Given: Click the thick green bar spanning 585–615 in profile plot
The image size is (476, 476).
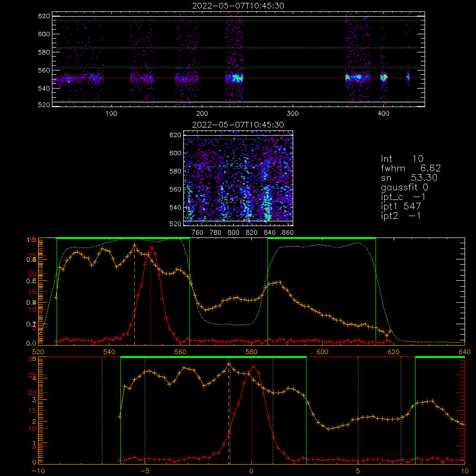Looking at the screenshot, I should 322,238.
